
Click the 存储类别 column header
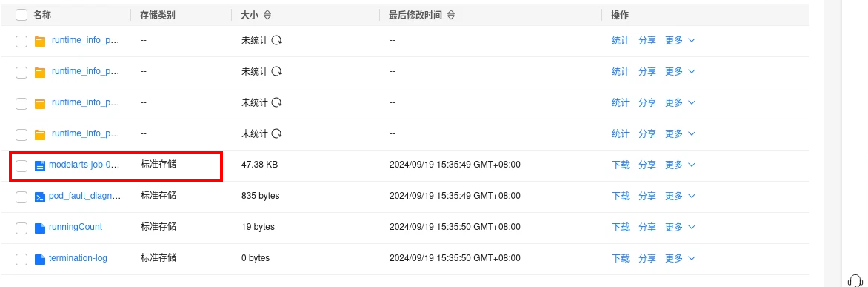click(158, 16)
